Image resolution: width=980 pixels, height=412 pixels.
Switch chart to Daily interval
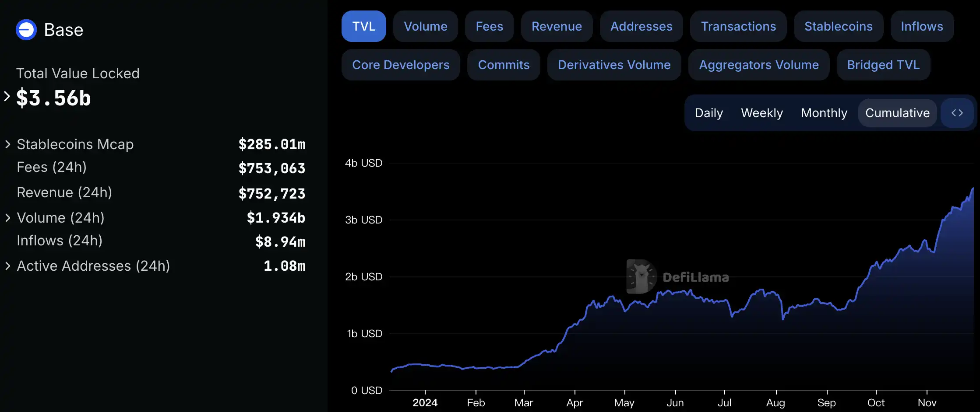click(x=708, y=112)
